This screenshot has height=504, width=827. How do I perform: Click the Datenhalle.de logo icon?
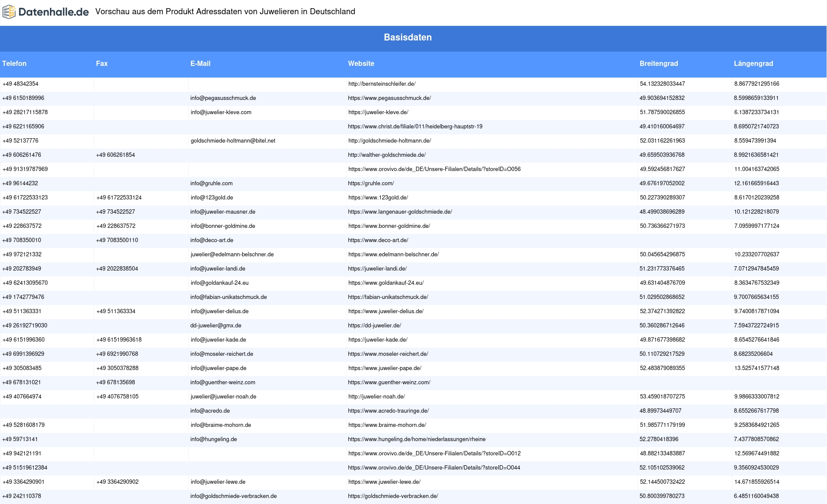coord(9,12)
